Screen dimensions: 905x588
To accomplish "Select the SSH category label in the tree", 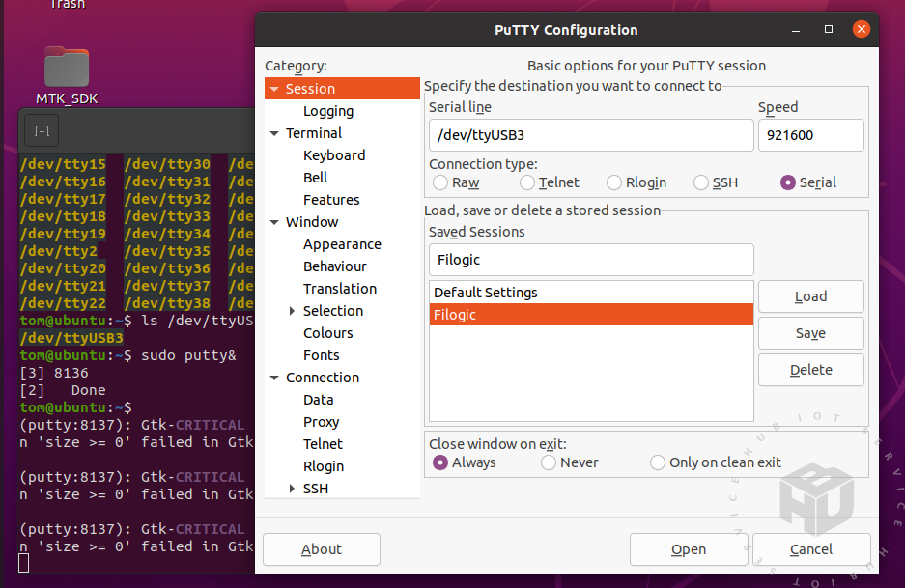I will point(316,489).
